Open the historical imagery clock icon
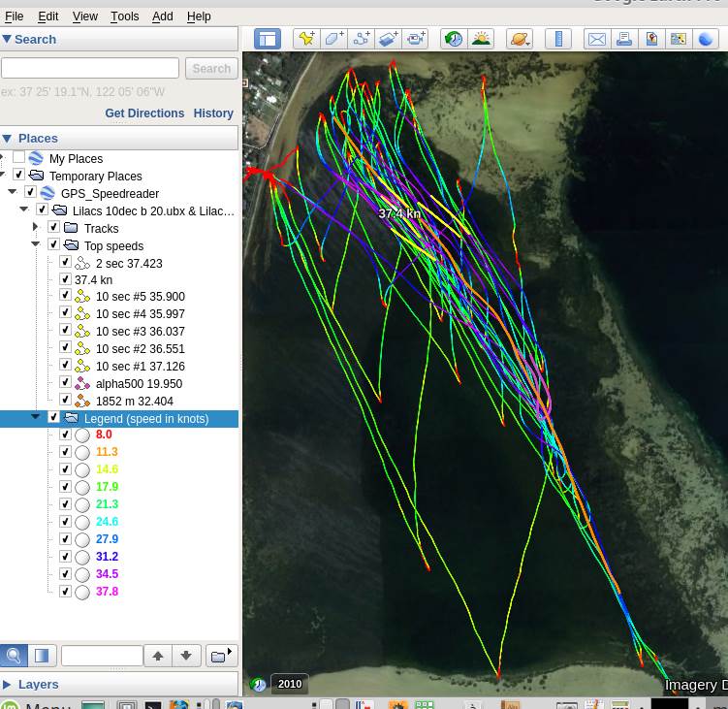 [x=453, y=39]
